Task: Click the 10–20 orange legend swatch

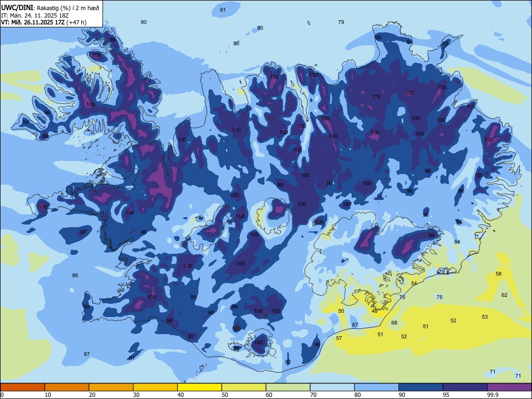Action: (67, 387)
